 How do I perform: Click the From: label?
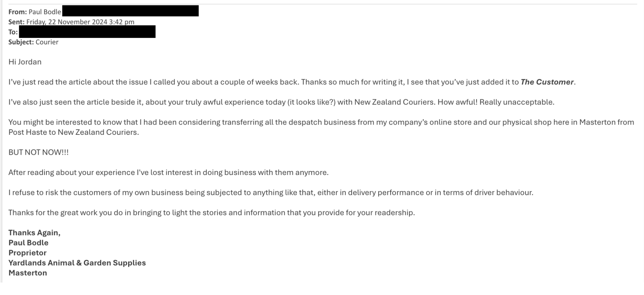[17, 12]
